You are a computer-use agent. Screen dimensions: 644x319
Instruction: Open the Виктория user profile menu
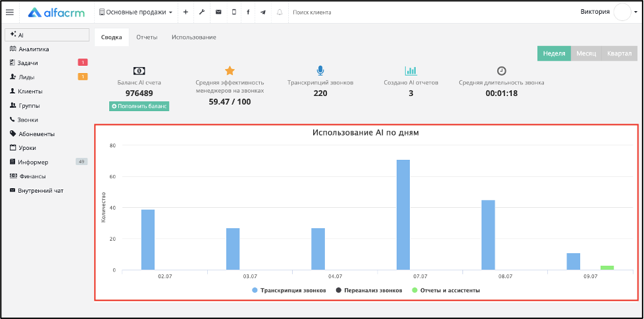point(605,12)
